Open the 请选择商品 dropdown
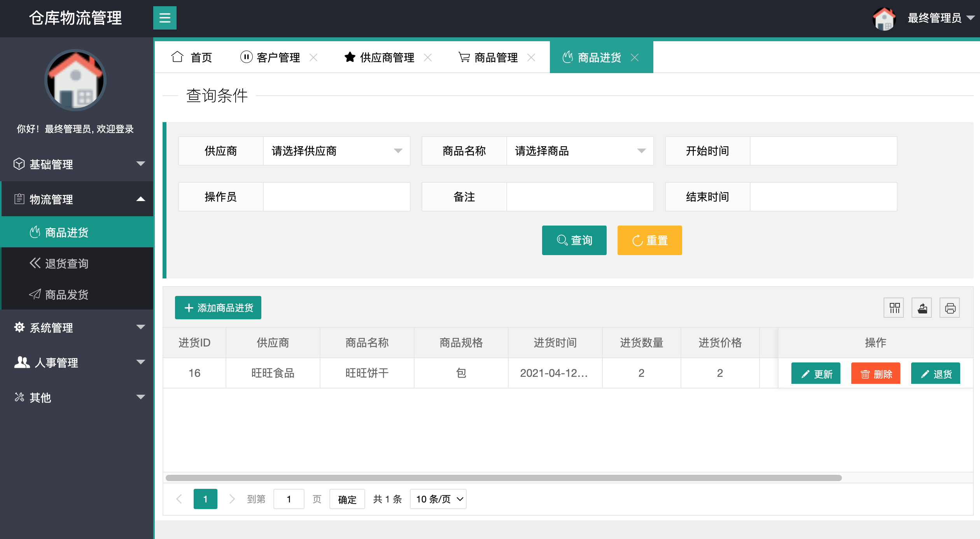Image resolution: width=980 pixels, height=539 pixels. (x=580, y=151)
